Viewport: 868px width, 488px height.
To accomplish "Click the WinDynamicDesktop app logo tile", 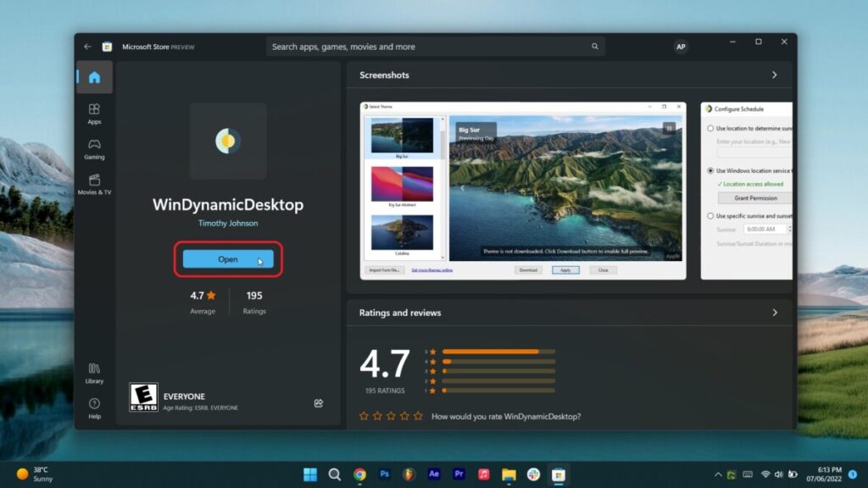I will click(228, 141).
